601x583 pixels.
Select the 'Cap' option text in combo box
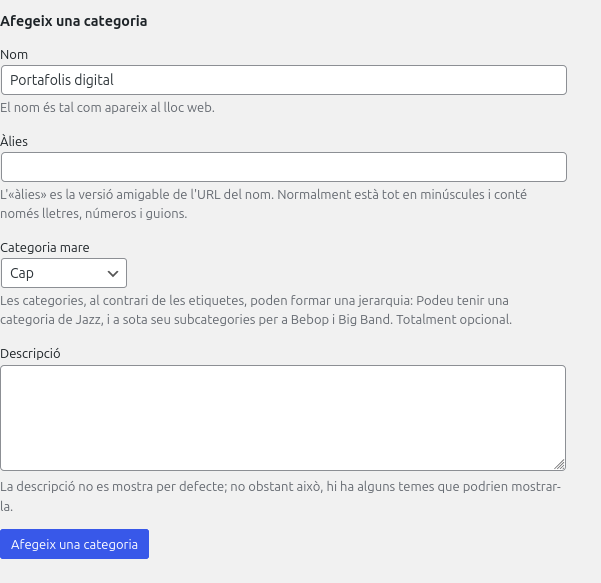coord(23,273)
